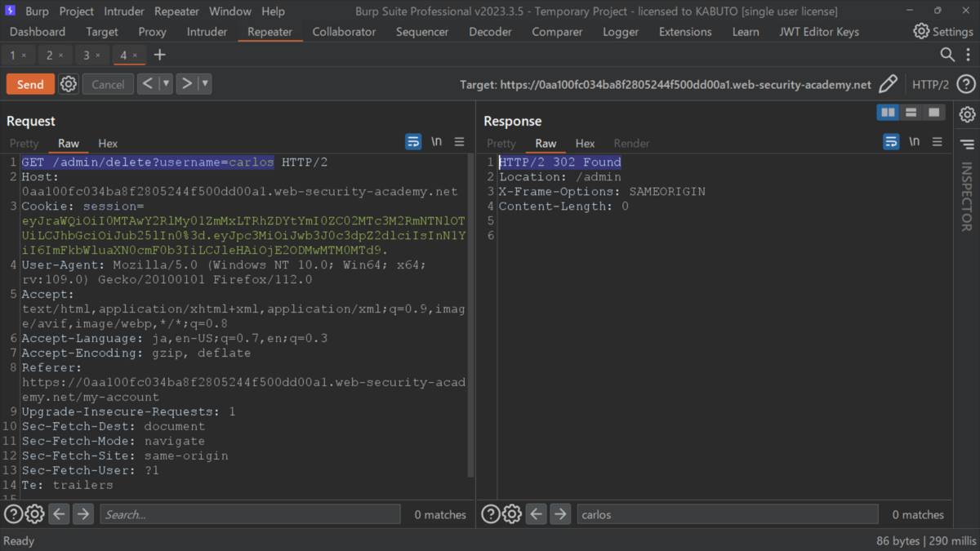Viewport: 980px width, 551px height.
Task: Edit target with the pencil icon
Action: [889, 84]
